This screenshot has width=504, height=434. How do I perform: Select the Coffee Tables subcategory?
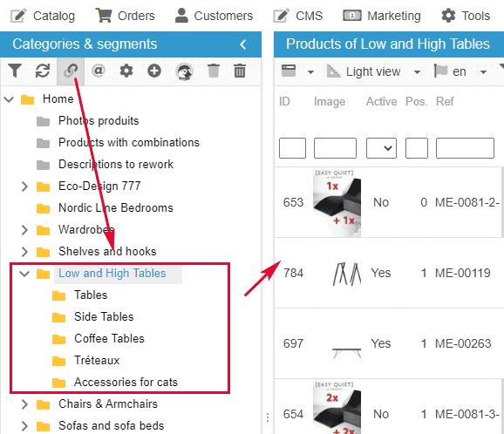coord(109,339)
